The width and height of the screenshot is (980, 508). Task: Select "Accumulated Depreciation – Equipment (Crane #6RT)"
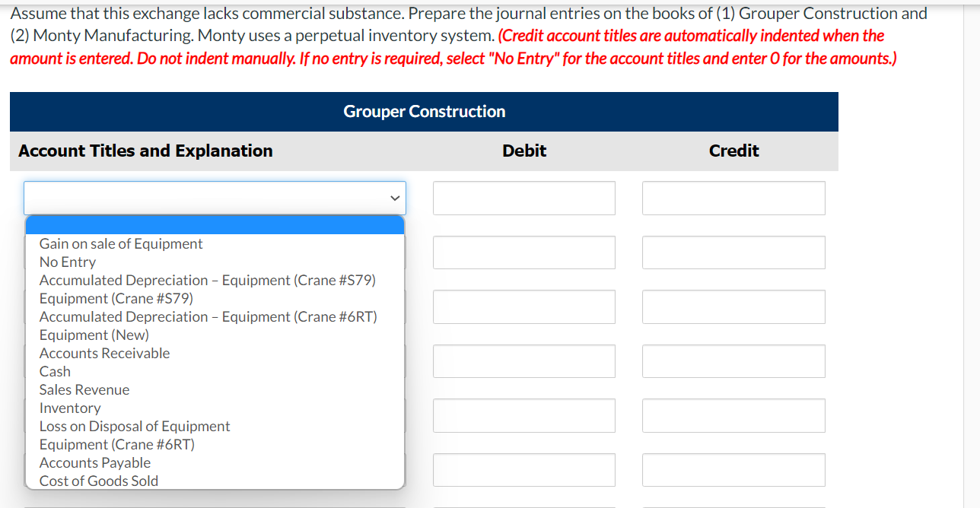point(208,316)
